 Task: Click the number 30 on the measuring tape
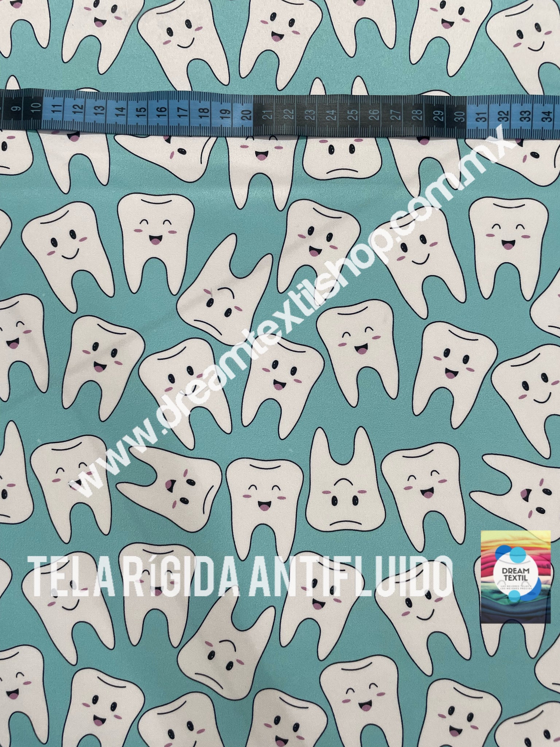coord(460,116)
